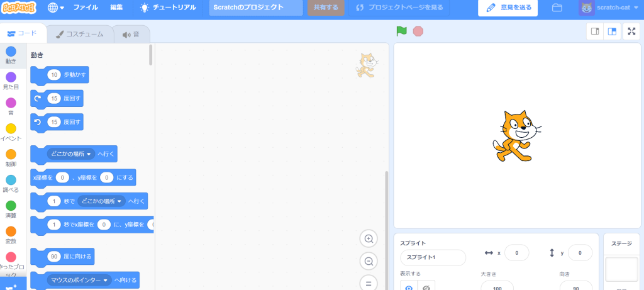
Task: Zoom out the code workspace
Action: pos(369,261)
